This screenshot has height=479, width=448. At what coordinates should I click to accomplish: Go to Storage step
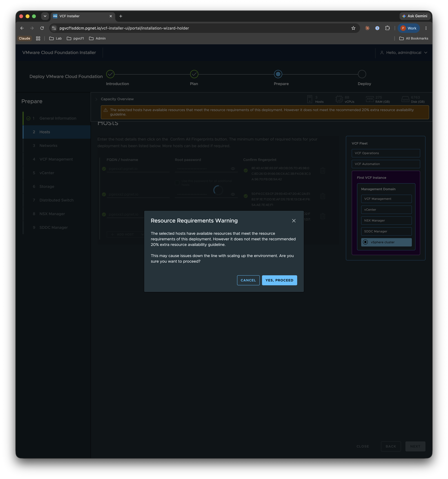click(x=57, y=186)
